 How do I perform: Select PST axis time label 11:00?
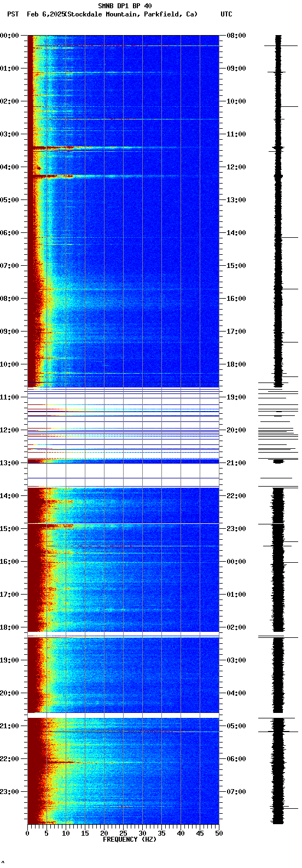point(10,397)
